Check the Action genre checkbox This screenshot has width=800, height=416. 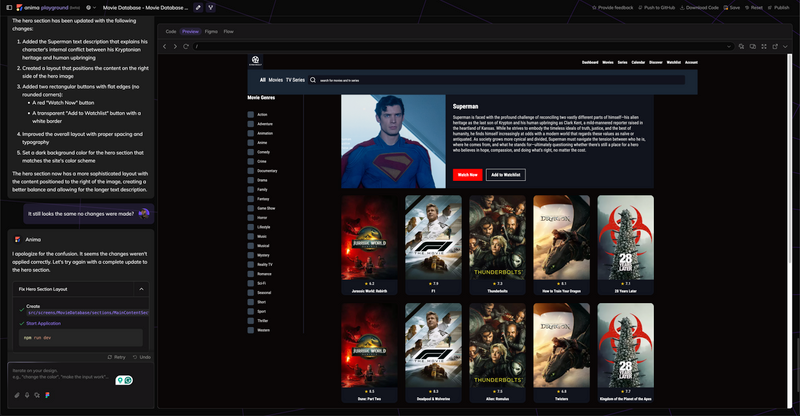[x=251, y=114]
